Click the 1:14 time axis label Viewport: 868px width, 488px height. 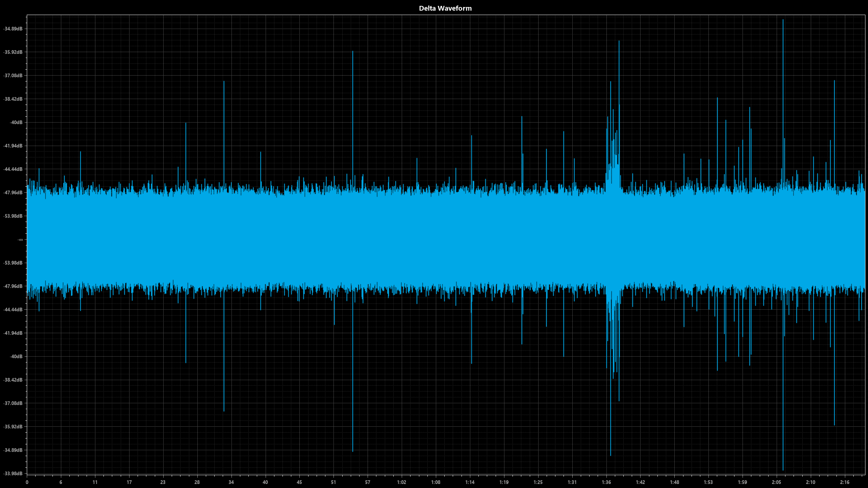pyautogui.click(x=470, y=482)
